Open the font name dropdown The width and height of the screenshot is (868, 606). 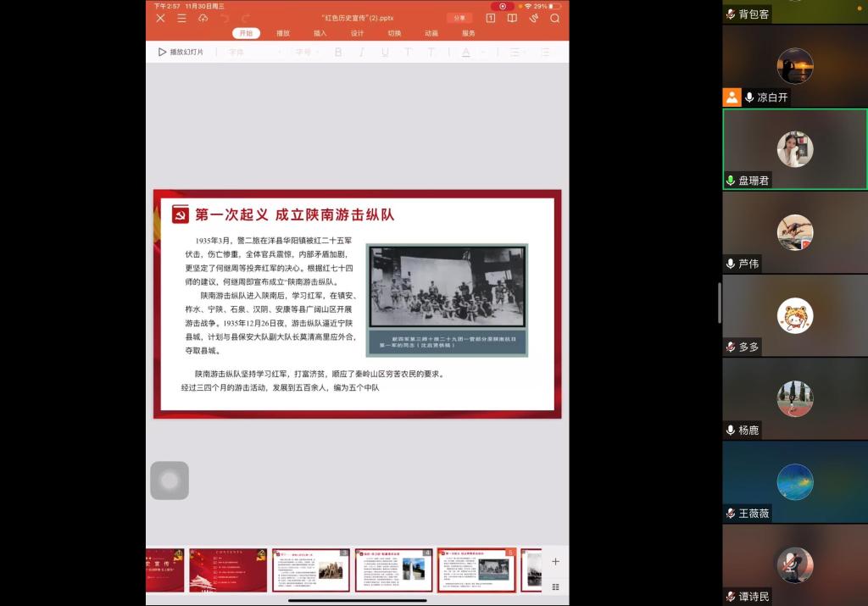pos(254,52)
